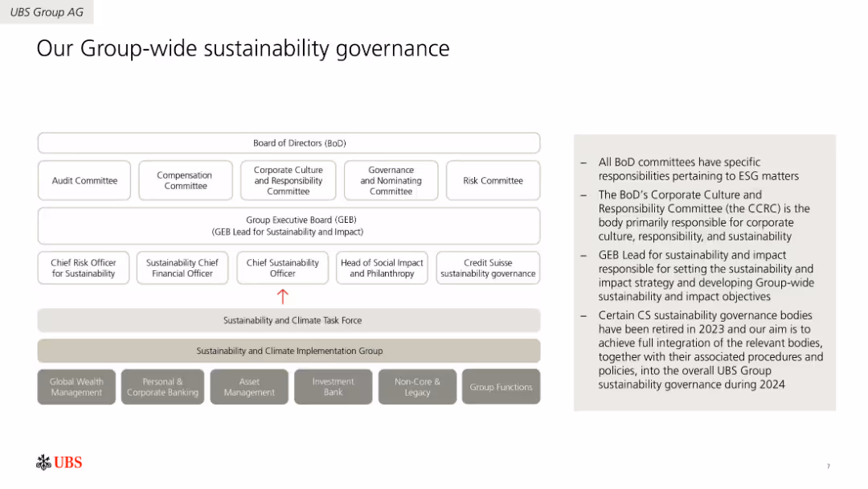Select the Personal & Corporate Banking box
This screenshot has height=489, width=868.
point(162,387)
